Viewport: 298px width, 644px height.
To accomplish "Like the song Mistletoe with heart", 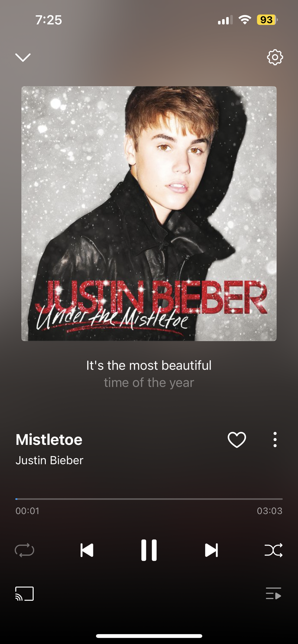I will tap(237, 440).
